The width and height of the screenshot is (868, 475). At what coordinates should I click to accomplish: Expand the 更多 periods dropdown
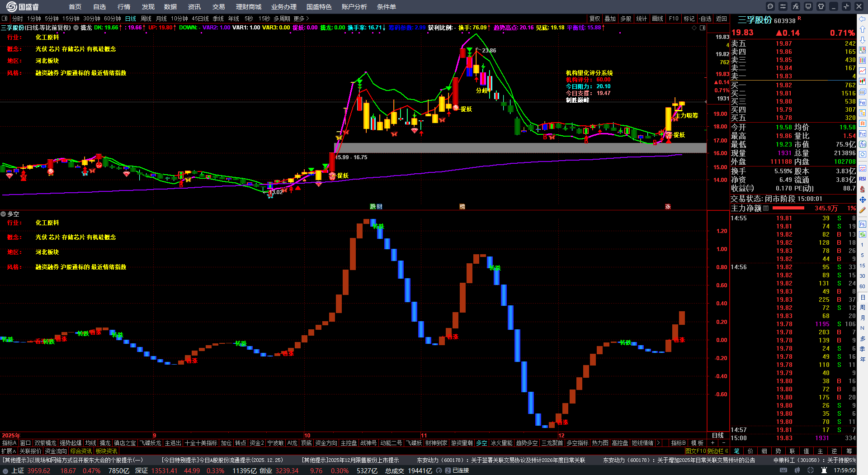point(301,19)
